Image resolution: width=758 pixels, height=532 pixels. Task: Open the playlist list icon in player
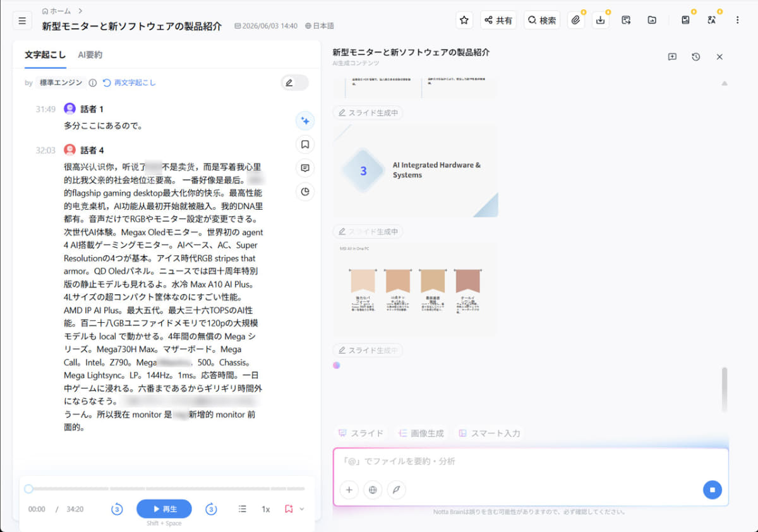coord(243,509)
